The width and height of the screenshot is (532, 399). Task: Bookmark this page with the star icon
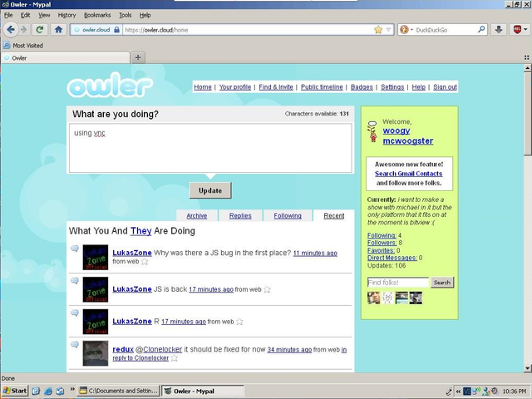pos(378,30)
